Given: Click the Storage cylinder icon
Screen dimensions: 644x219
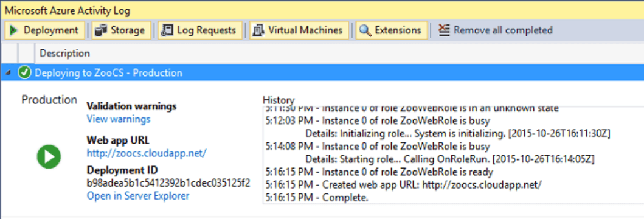Looking at the screenshot, I should click(x=100, y=30).
